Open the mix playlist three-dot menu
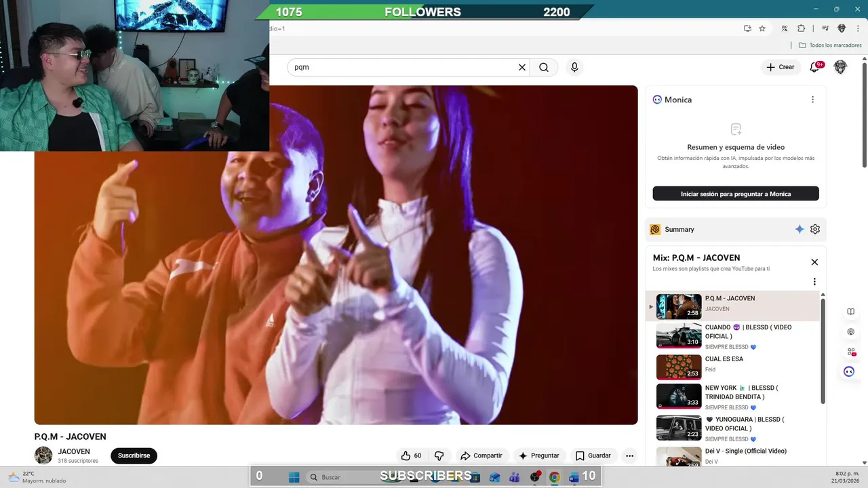This screenshot has height=488, width=868. point(814,281)
